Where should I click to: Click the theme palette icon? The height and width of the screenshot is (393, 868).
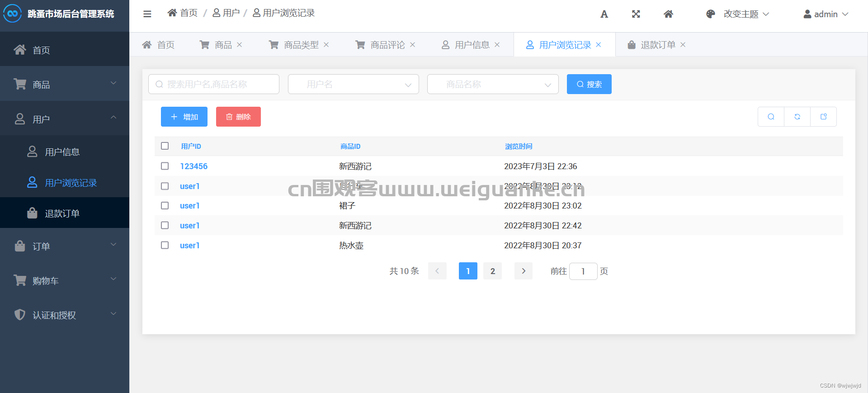711,14
